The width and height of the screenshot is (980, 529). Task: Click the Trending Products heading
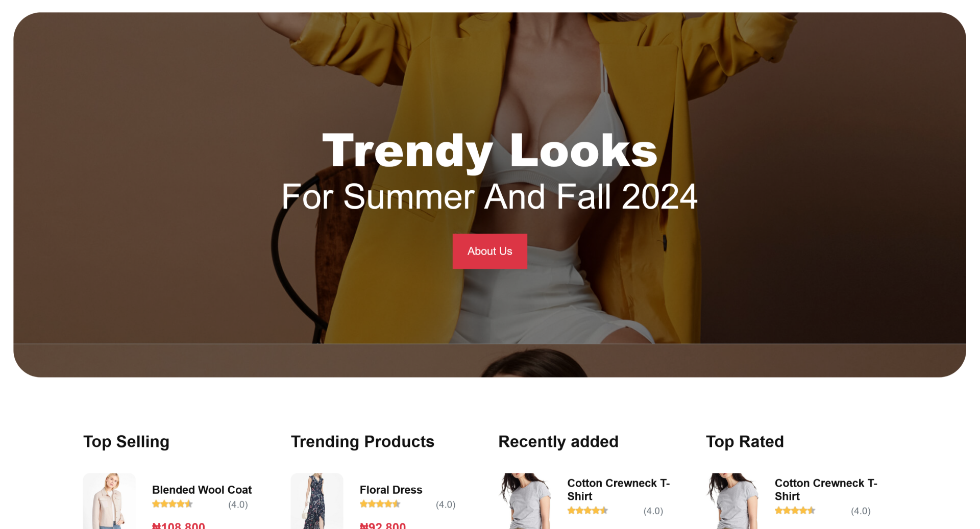[362, 442]
